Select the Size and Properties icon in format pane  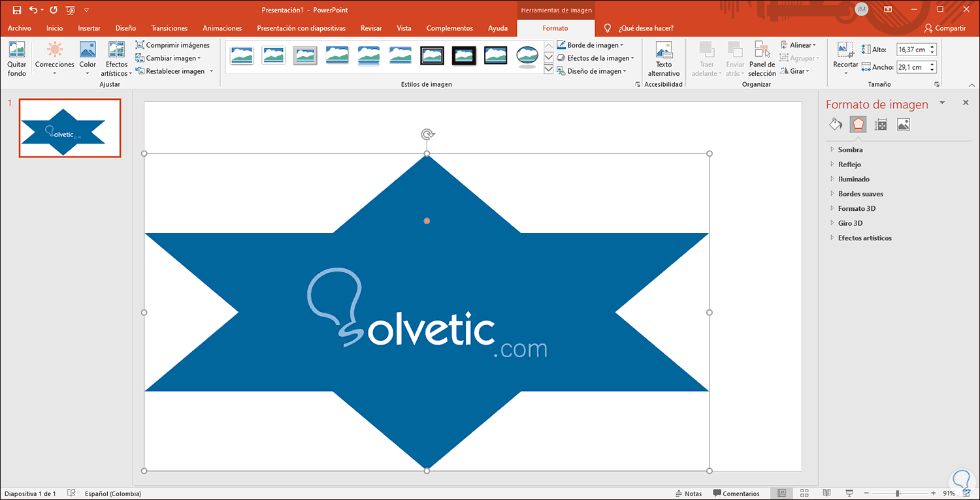click(881, 125)
